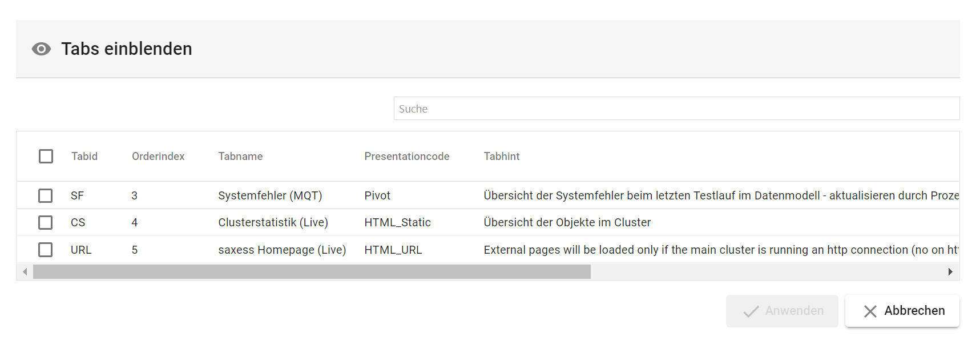
Task: Click the Suche search field
Action: [676, 109]
